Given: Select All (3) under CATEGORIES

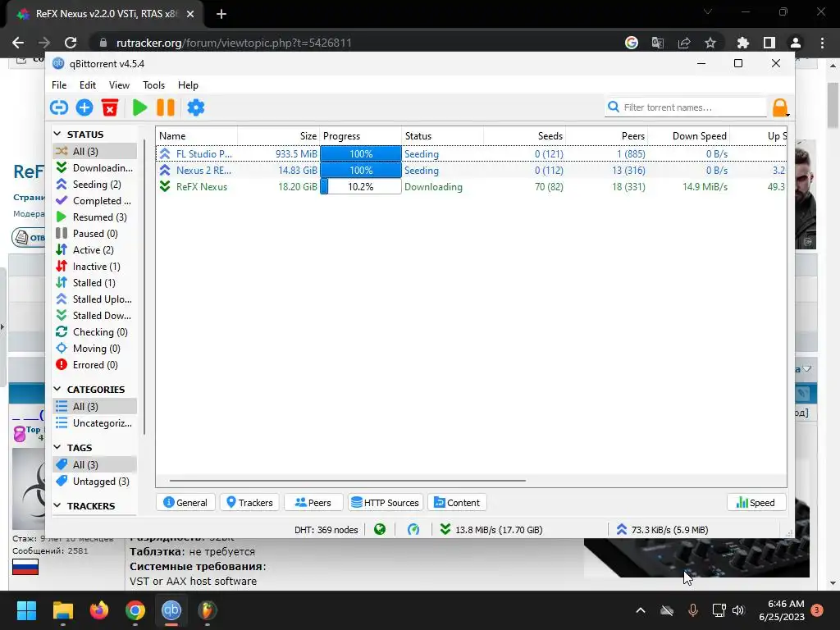Looking at the screenshot, I should (95, 407).
